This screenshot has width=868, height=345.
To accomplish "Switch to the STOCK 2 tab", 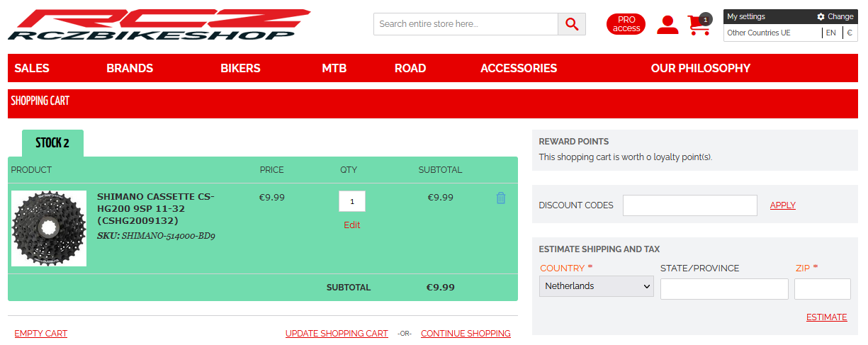I will (52, 143).
